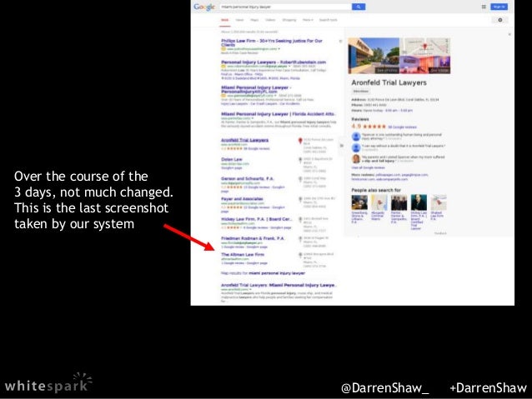Click the search query input field

pyautogui.click(x=285, y=7)
